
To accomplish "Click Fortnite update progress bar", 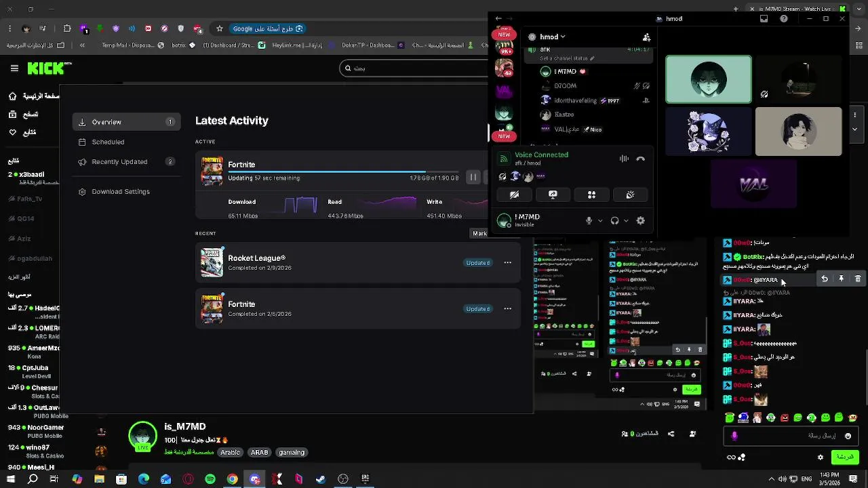I will coord(343,172).
